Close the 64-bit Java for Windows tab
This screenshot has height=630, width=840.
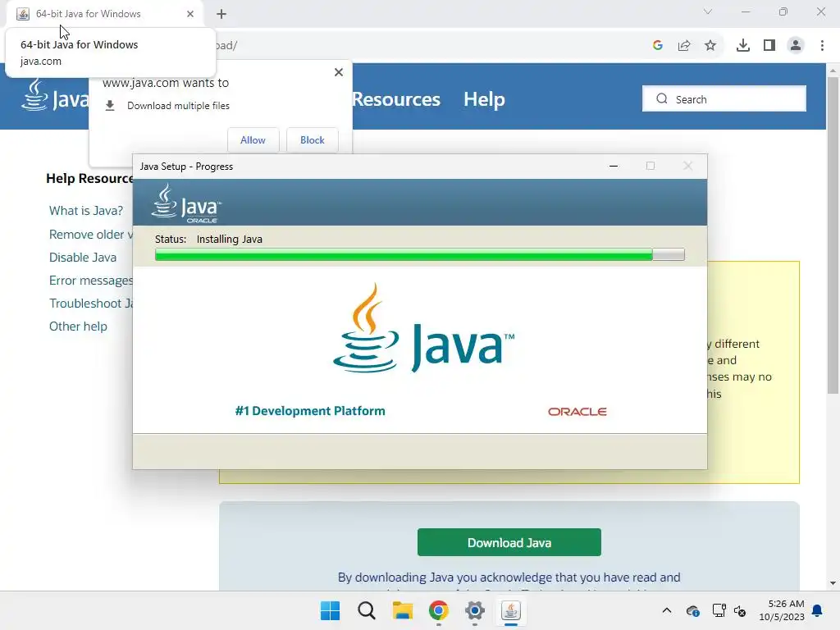190,14
